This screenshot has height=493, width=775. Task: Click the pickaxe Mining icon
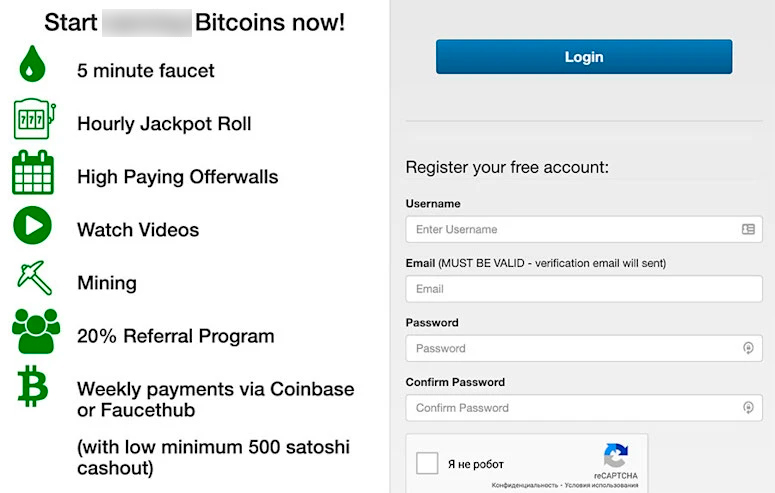point(34,278)
